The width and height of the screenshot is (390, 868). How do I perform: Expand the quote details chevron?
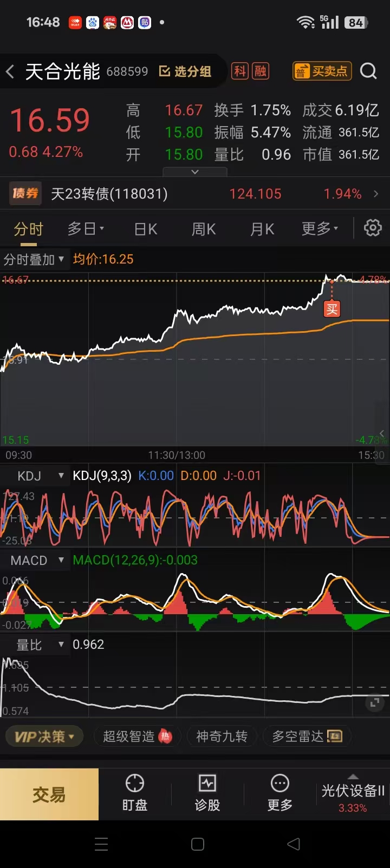(195, 172)
